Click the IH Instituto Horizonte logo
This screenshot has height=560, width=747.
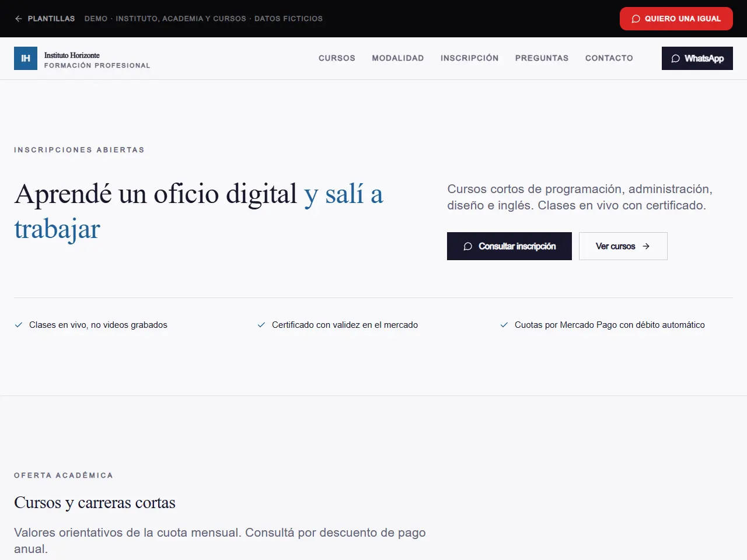26,58
